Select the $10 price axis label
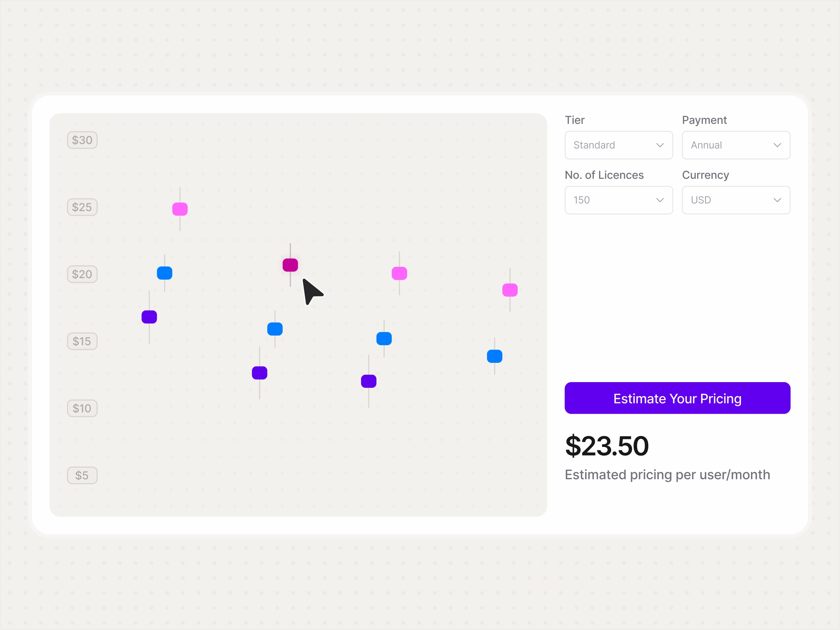This screenshot has height=630, width=840. click(82, 408)
